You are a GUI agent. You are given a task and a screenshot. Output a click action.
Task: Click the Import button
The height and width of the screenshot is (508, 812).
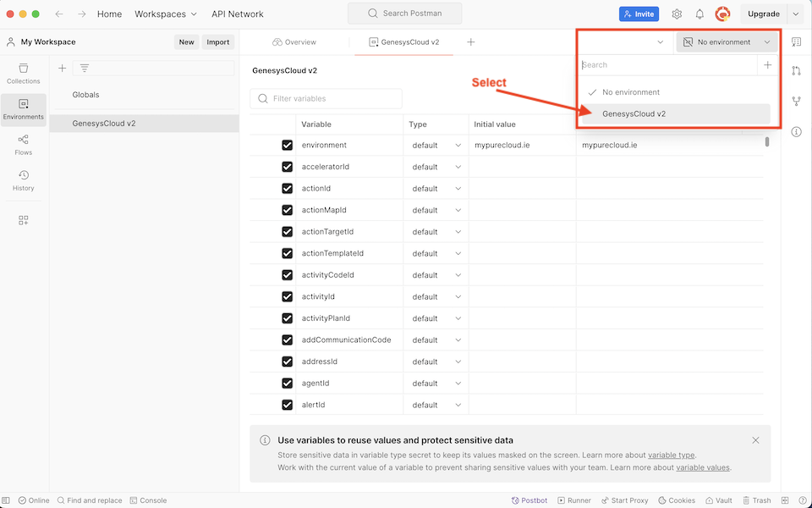[x=218, y=42]
